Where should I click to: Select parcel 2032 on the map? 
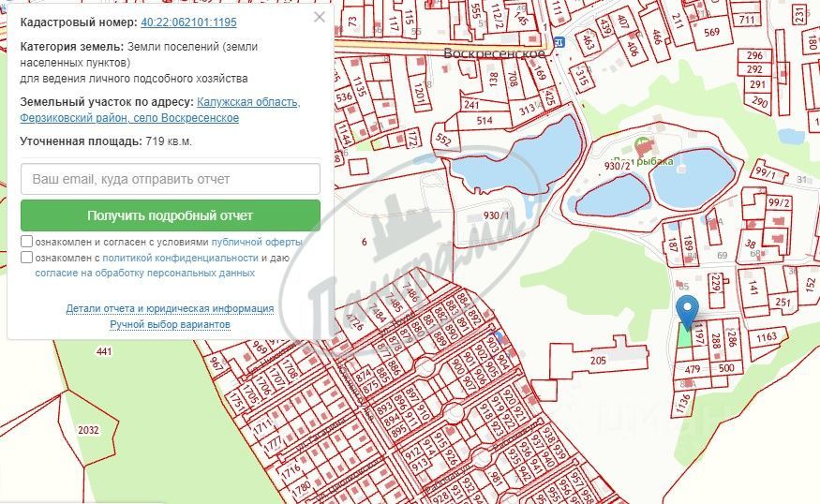[88, 430]
